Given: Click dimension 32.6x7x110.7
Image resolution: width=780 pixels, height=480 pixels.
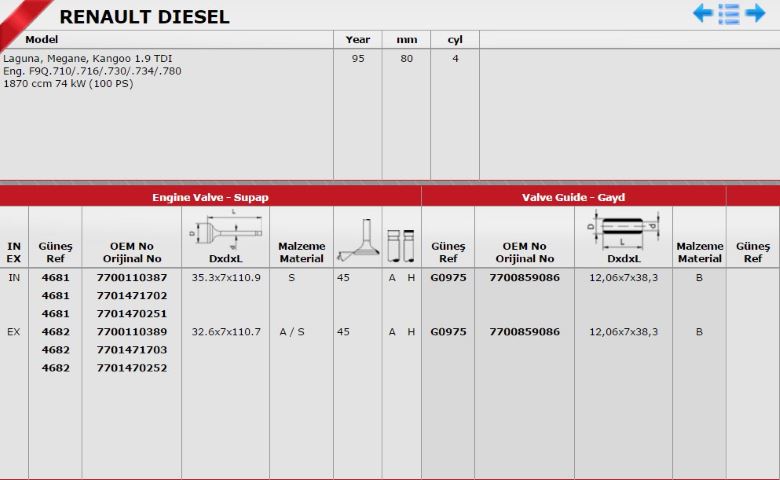Looking at the screenshot, I should pos(226,331).
